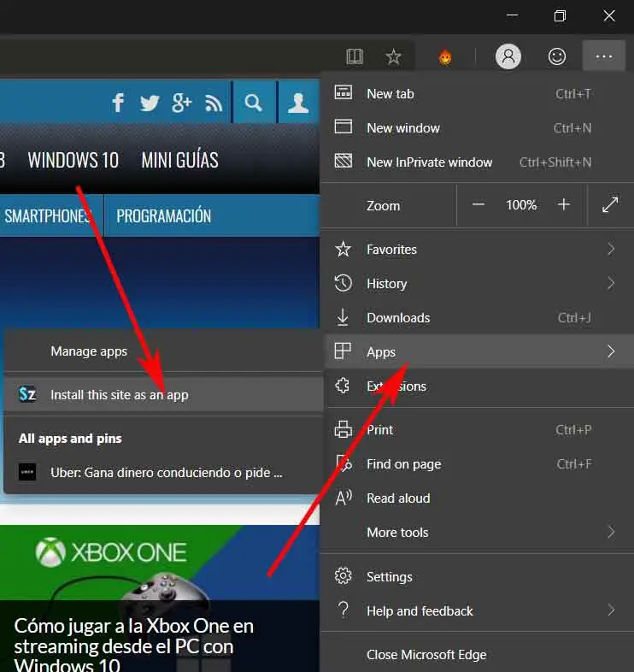Click the Read aloud icon
The image size is (634, 672).
click(x=343, y=498)
